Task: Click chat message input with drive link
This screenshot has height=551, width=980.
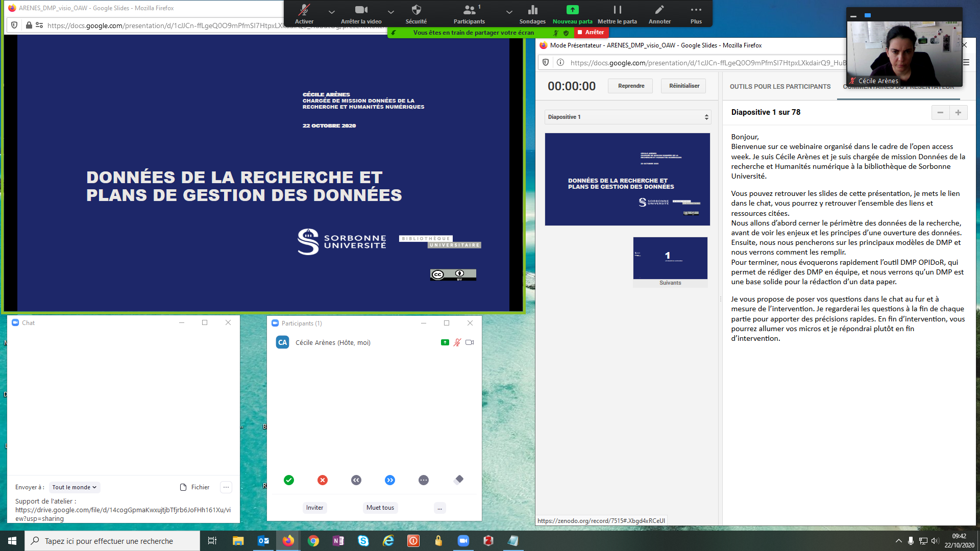Action: pyautogui.click(x=123, y=510)
